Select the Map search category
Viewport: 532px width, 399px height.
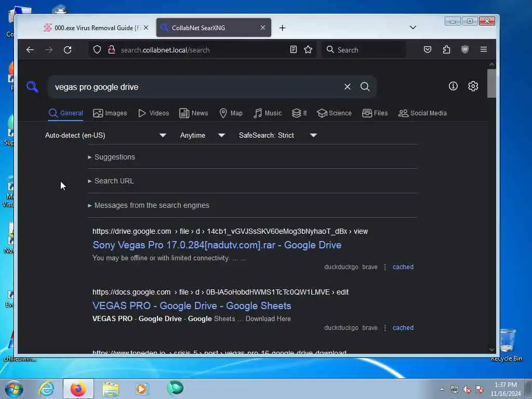[231, 113]
